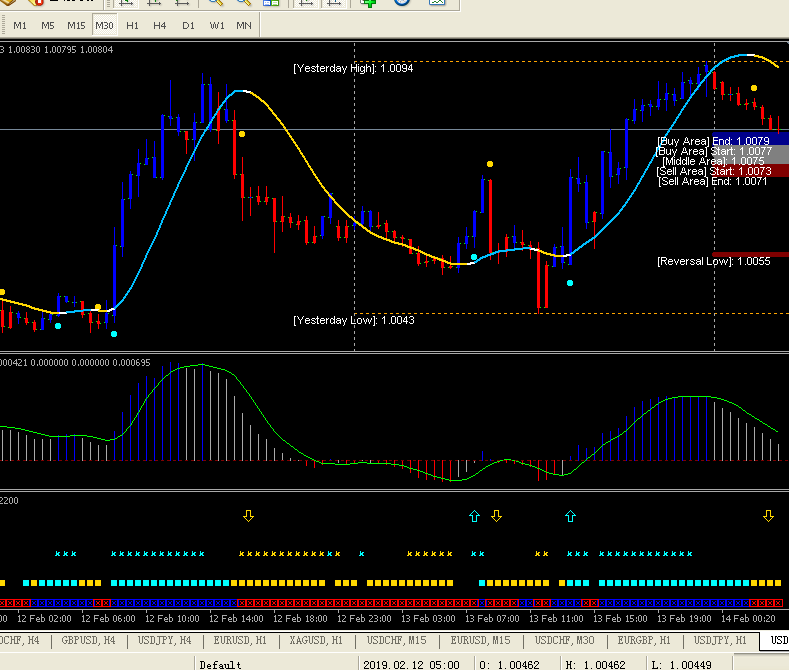Open the USDJPY, H4 chart tab
789x670 pixels.
165,640
